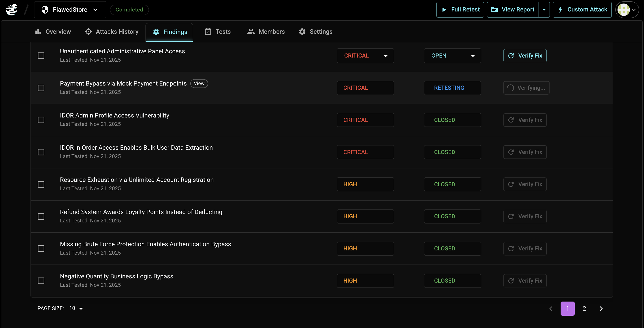Click the duck logo in top-left corner

(11, 9)
